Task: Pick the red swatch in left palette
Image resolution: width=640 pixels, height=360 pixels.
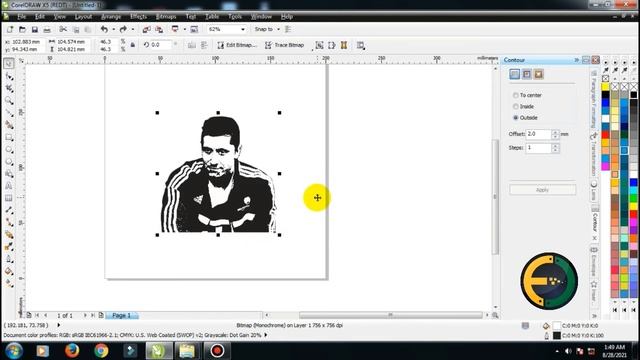Action: 605,134
